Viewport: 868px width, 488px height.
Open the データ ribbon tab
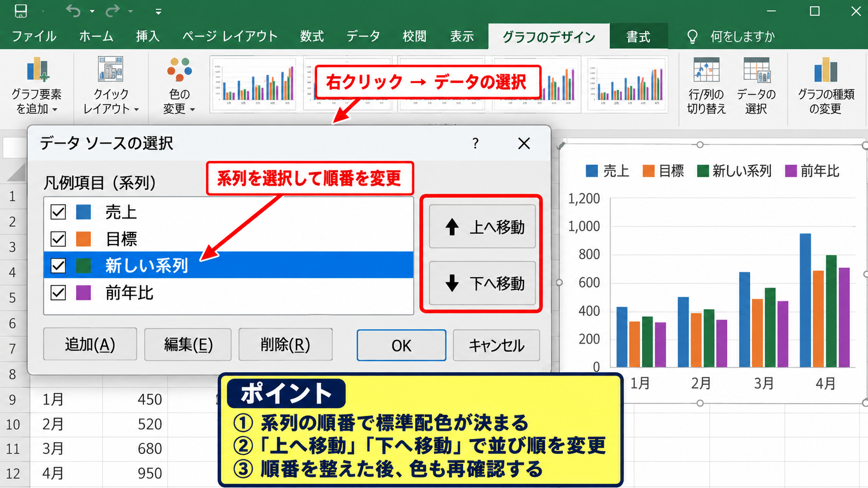point(363,36)
